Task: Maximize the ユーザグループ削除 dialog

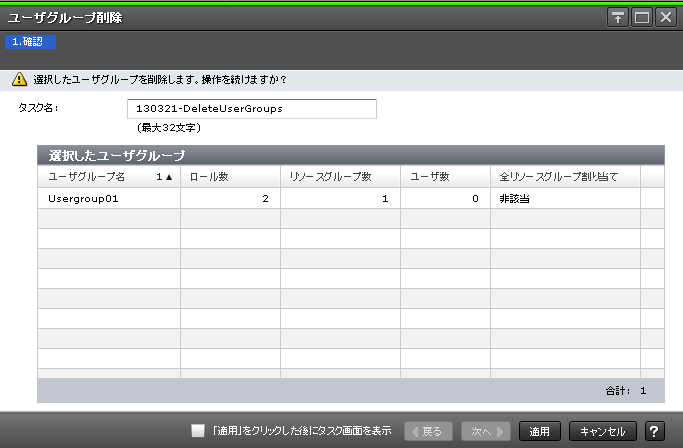Action: click(642, 17)
